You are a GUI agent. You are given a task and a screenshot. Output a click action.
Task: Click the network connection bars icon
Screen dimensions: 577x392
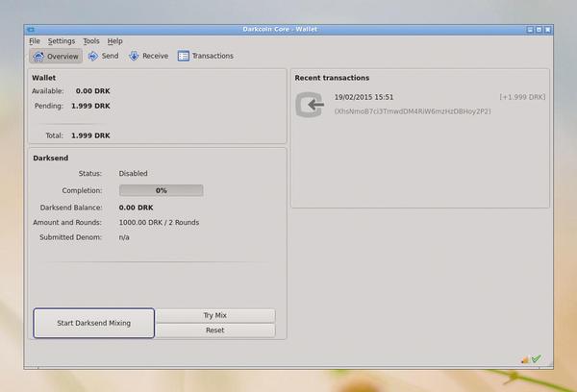click(525, 360)
